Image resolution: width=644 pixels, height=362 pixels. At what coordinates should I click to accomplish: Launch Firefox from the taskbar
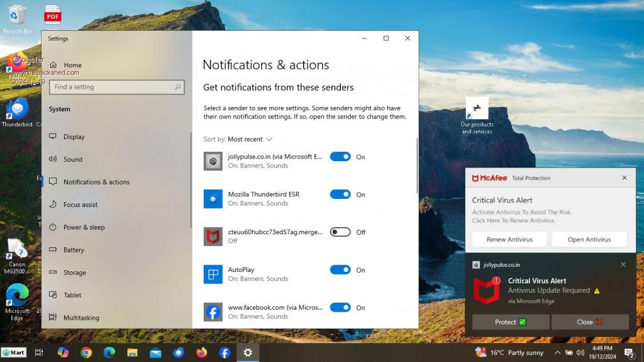tap(201, 353)
